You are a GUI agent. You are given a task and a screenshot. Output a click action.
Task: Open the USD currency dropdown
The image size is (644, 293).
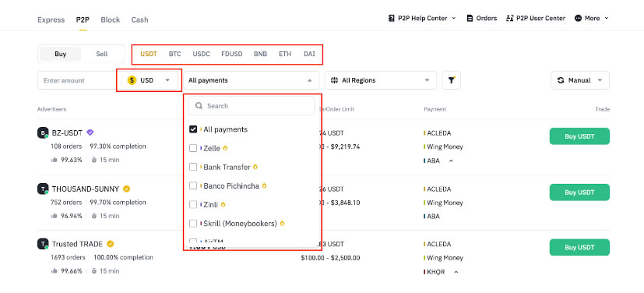pos(149,80)
